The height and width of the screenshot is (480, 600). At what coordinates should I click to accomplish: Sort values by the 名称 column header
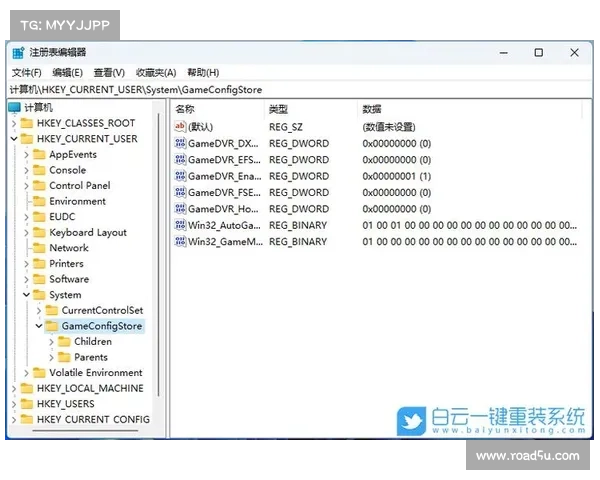click(185, 108)
